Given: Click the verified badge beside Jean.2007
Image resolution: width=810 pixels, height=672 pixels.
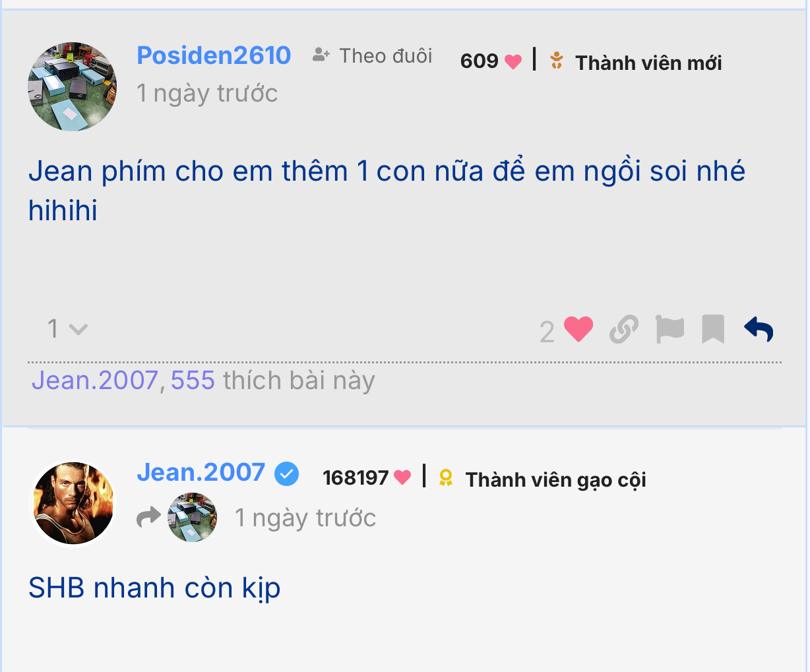Looking at the screenshot, I should tap(286, 473).
